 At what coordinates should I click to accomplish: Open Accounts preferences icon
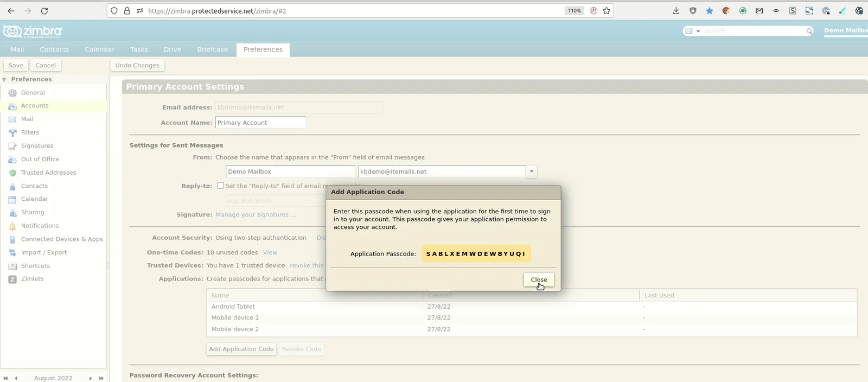pyautogui.click(x=12, y=106)
